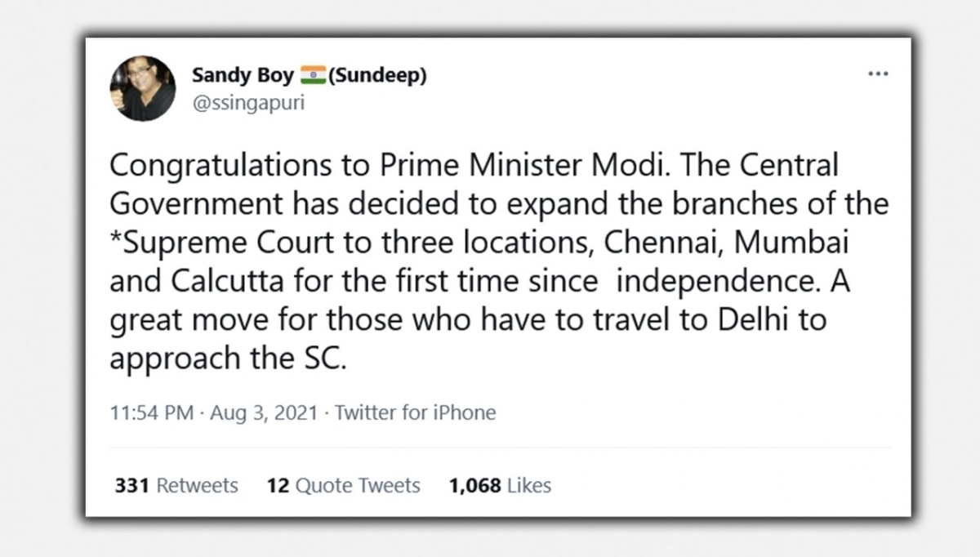Viewport: 980px width, 557px height.
Task: Click "approach the SC." closing text
Action: 229,358
